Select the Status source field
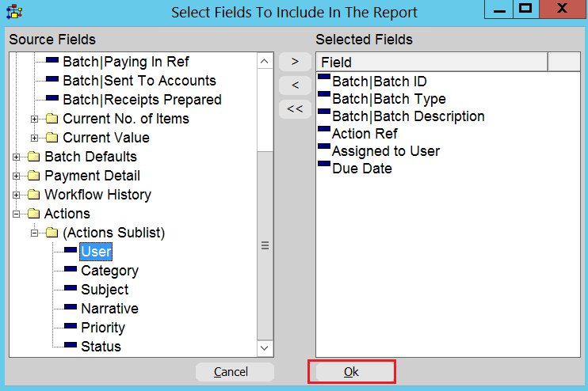This screenshot has width=588, height=391. (x=101, y=347)
